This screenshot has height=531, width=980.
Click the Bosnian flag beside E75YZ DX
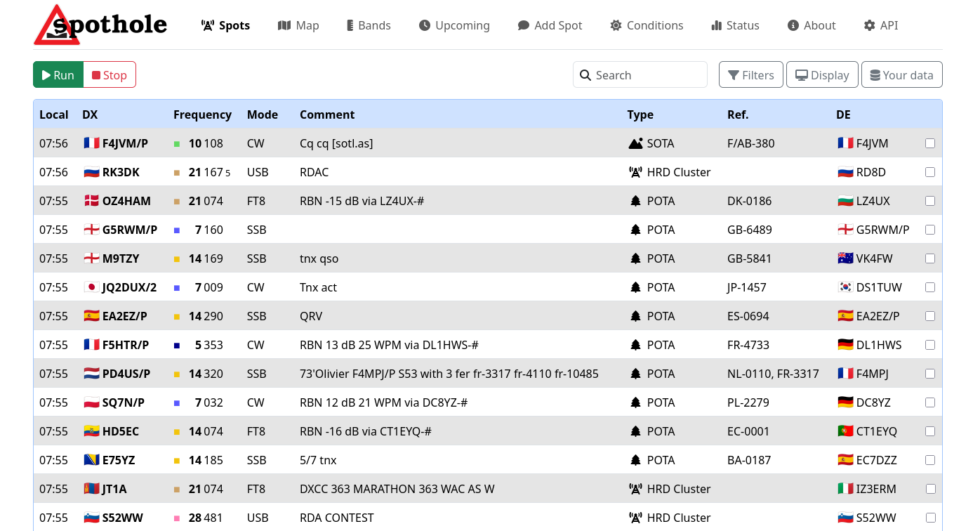pos(91,460)
